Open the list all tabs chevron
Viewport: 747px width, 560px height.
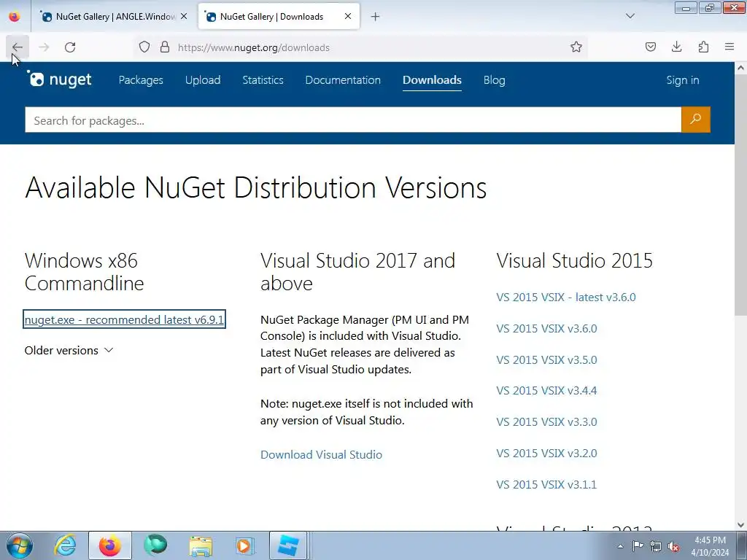(630, 16)
